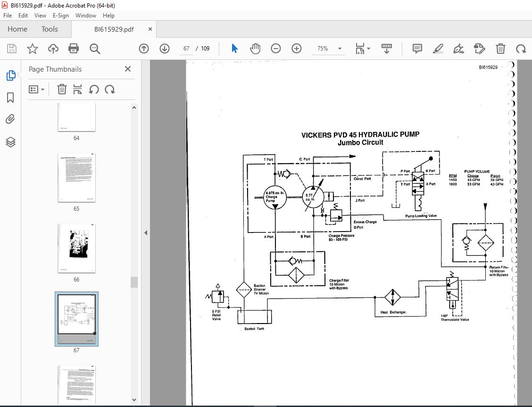Viewport: 532px width, 407px height.
Task: Click the 'Pump Loading Valve' label in diagram
Action: pyautogui.click(x=421, y=216)
